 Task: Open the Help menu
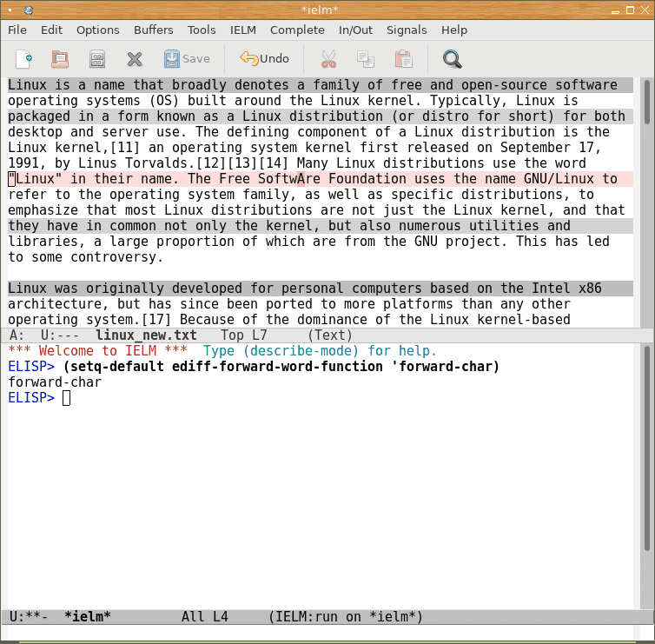point(454,30)
